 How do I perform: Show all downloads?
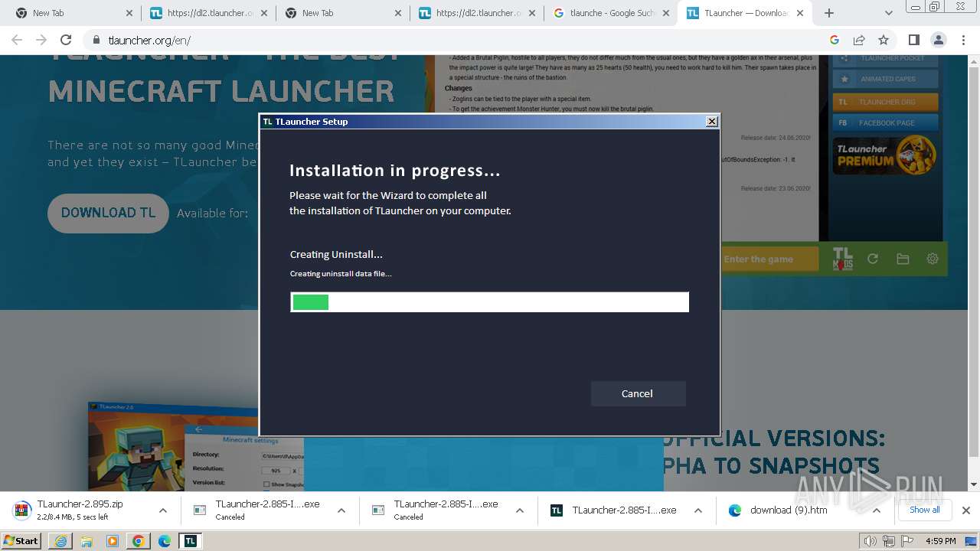(x=924, y=510)
